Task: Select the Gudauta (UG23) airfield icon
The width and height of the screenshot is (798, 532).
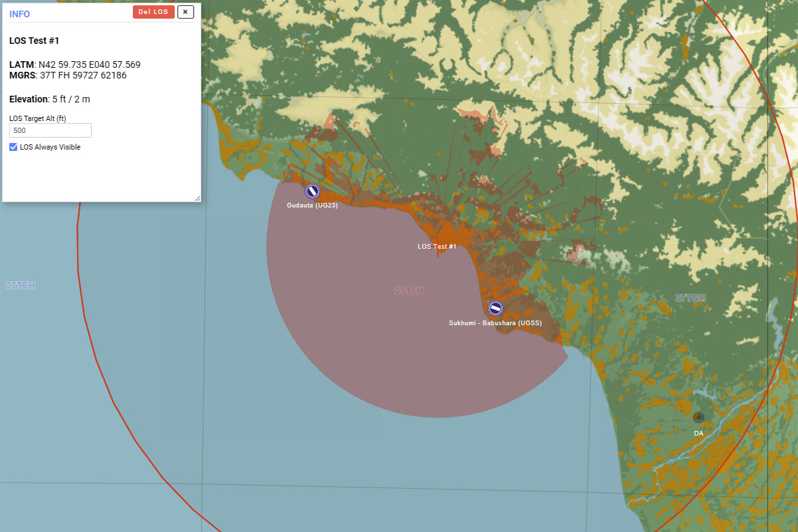Action: tap(313, 191)
